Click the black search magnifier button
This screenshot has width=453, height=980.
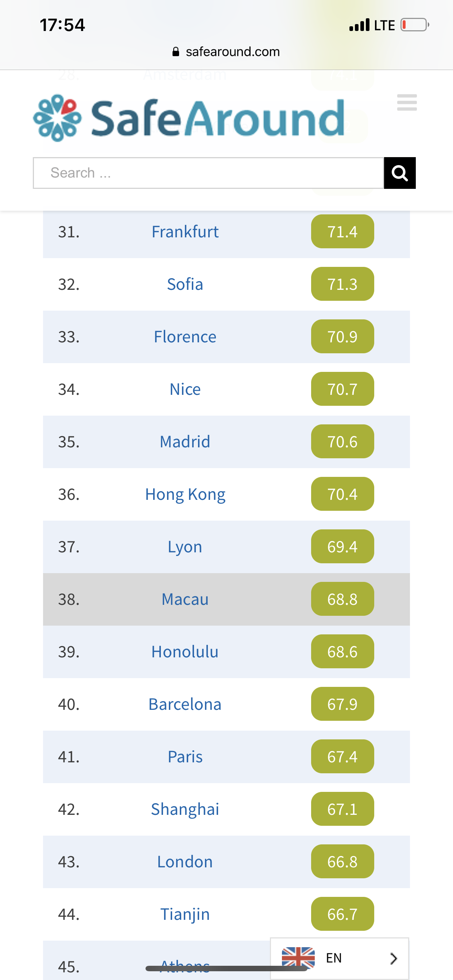click(x=399, y=173)
